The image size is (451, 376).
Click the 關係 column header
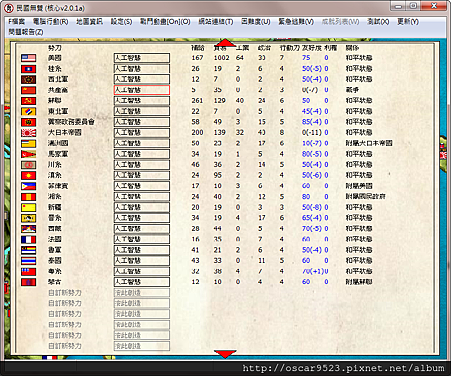352,48
